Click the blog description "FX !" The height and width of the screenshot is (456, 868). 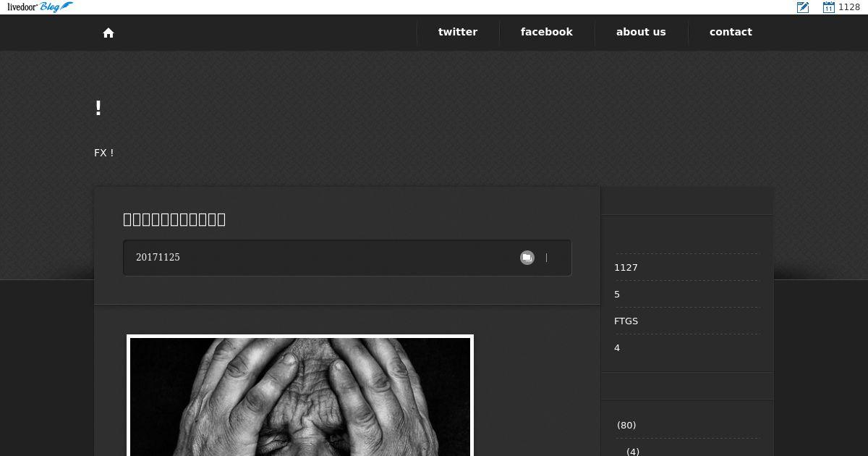click(x=104, y=153)
